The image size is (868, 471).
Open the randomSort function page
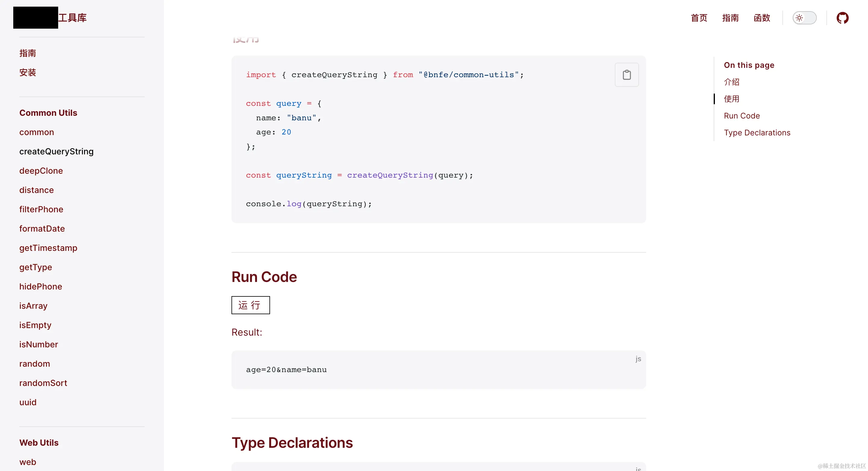[x=43, y=383]
